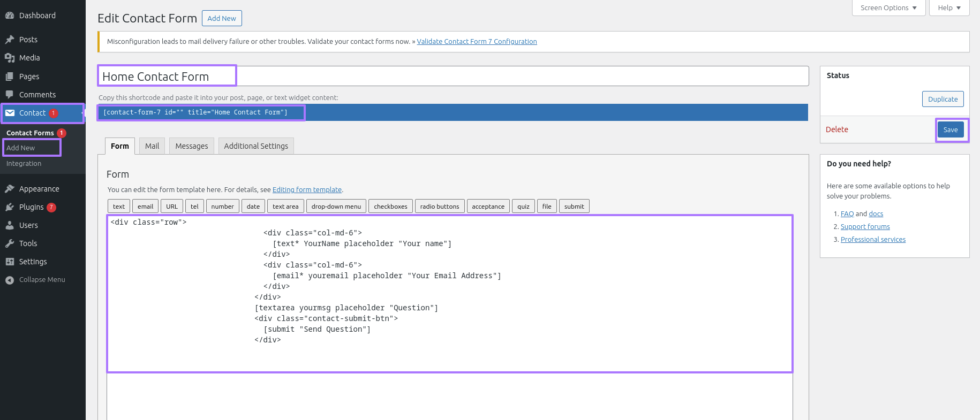Screen dimensions: 980x420
Task: Delete the contact form
Action: [x=837, y=129]
